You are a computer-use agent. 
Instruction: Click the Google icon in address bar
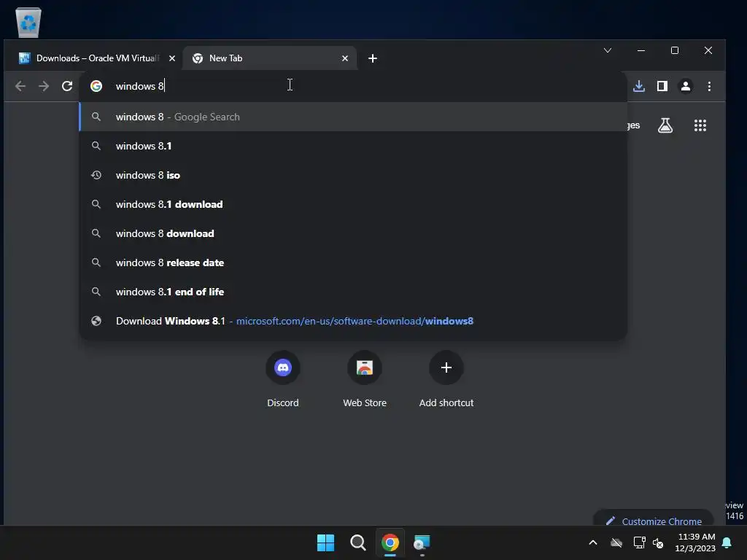click(x=96, y=86)
